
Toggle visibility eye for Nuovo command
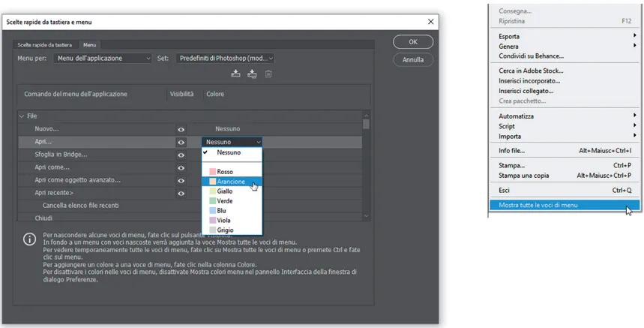coord(181,129)
